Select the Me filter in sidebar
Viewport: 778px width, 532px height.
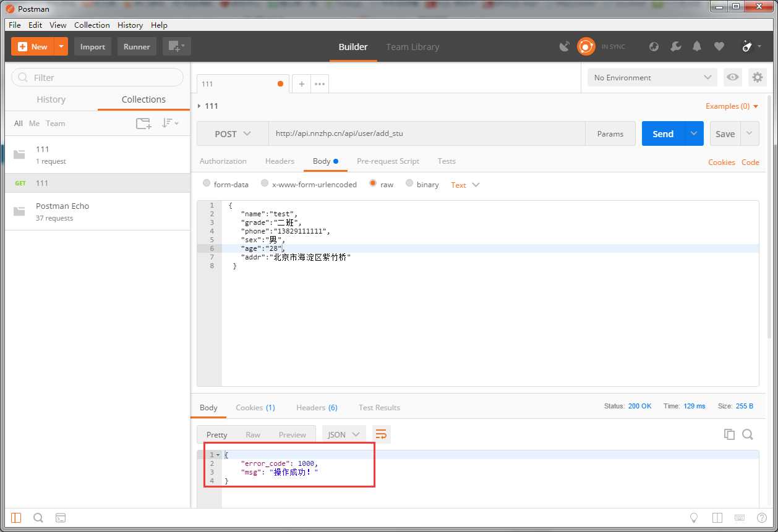[34, 124]
